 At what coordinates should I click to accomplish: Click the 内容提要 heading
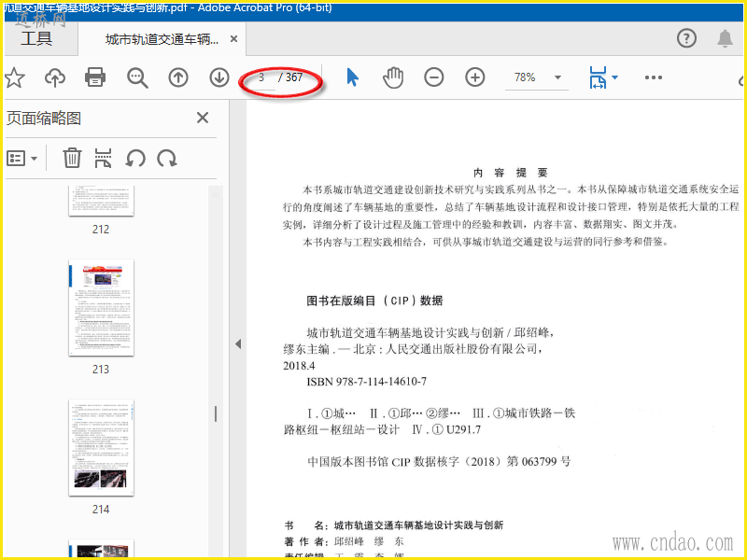pos(510,173)
